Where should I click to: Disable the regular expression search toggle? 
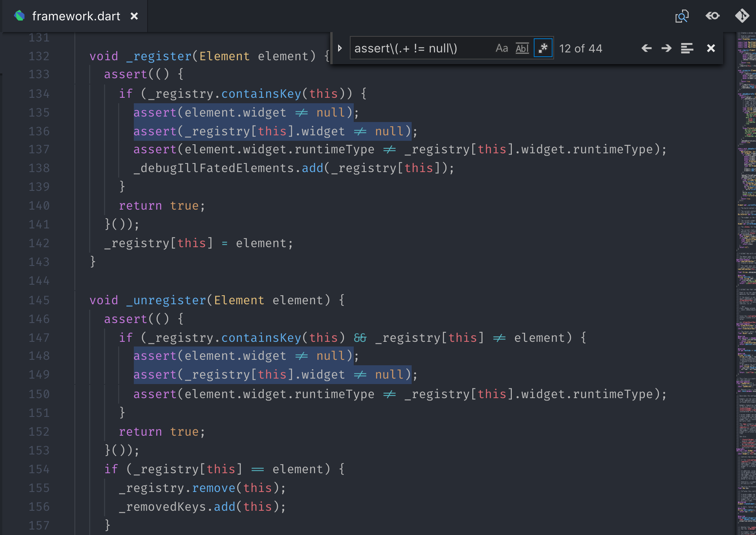point(543,48)
